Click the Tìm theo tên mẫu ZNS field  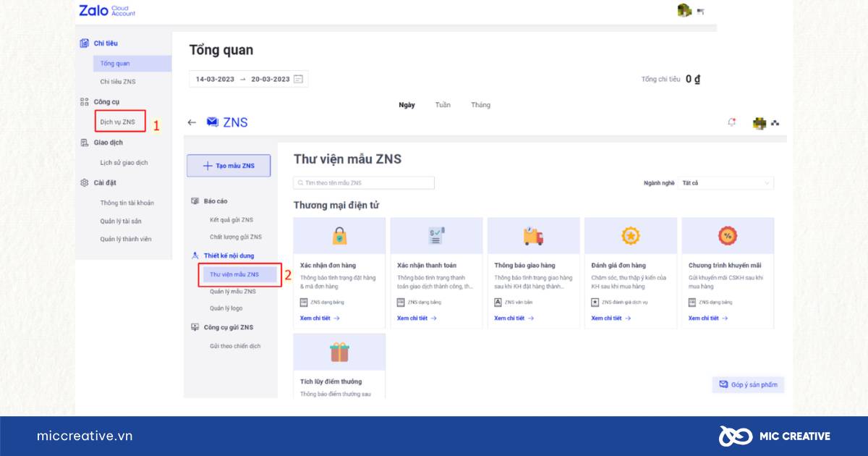pos(364,183)
